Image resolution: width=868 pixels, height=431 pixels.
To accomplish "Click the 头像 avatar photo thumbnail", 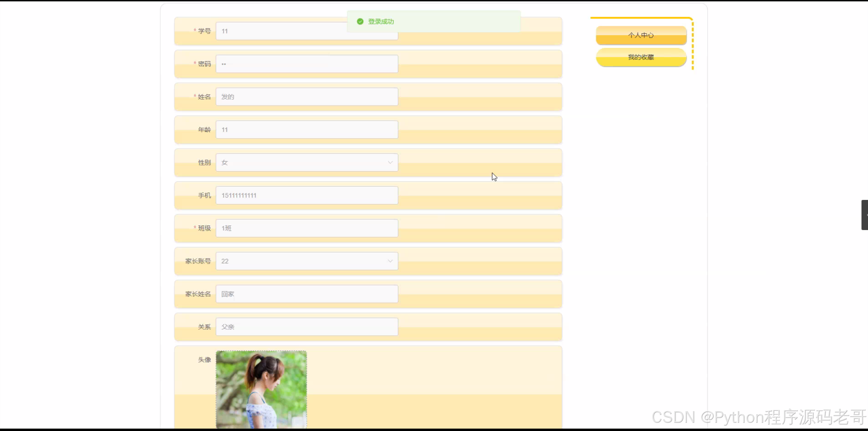I will click(261, 389).
